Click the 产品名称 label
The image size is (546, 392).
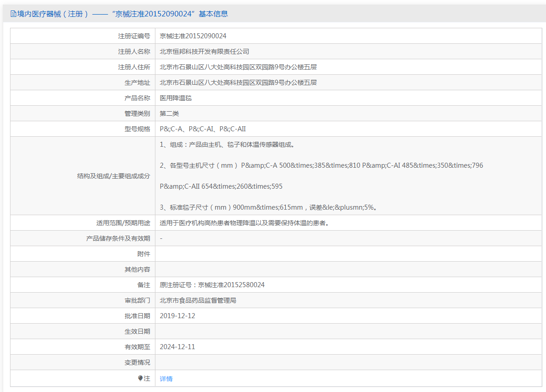point(137,98)
